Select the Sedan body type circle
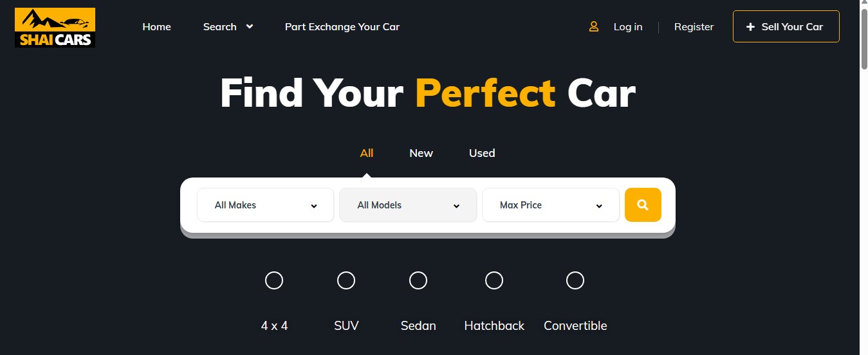 tap(418, 280)
